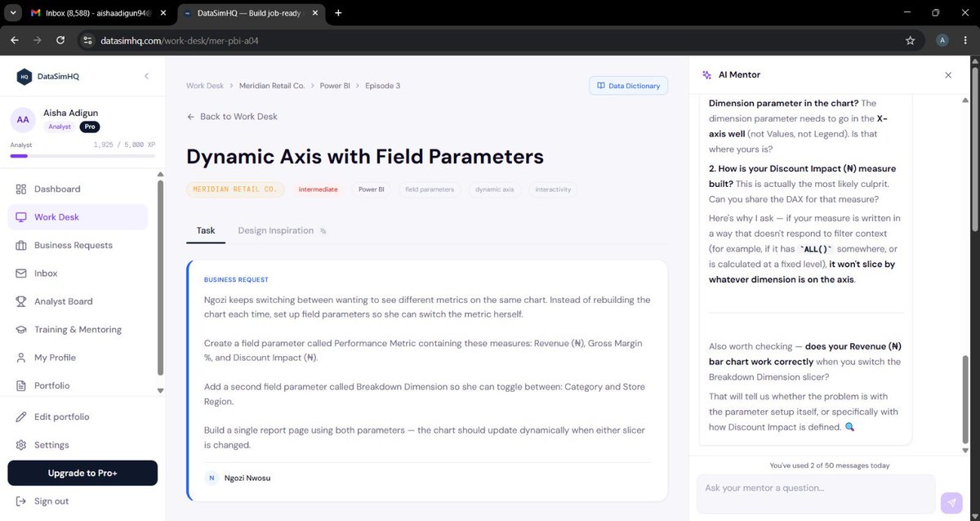Switch to the Design Inspiration tab
Image resolution: width=980 pixels, height=521 pixels.
[282, 231]
